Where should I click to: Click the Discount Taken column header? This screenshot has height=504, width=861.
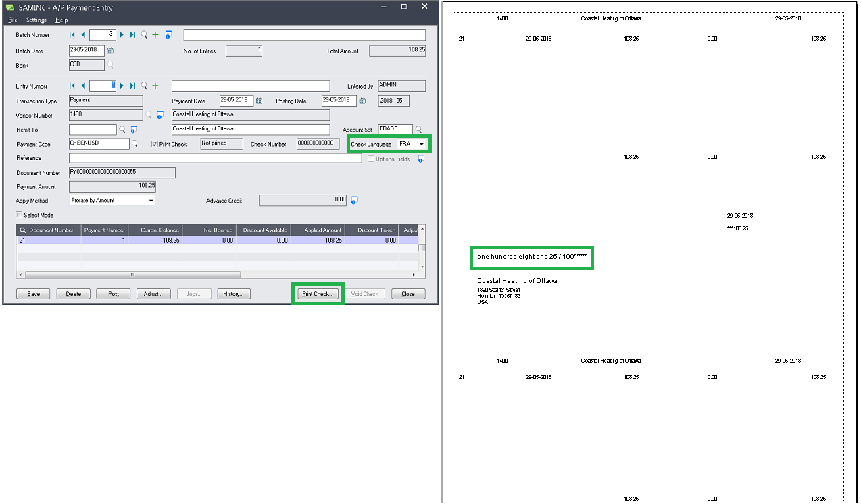tap(371, 230)
